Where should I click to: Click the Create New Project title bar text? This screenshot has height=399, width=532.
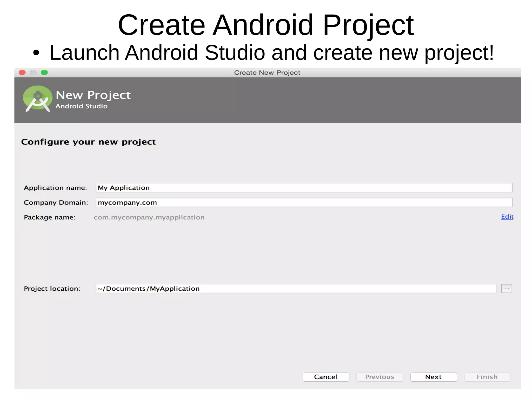coord(267,73)
